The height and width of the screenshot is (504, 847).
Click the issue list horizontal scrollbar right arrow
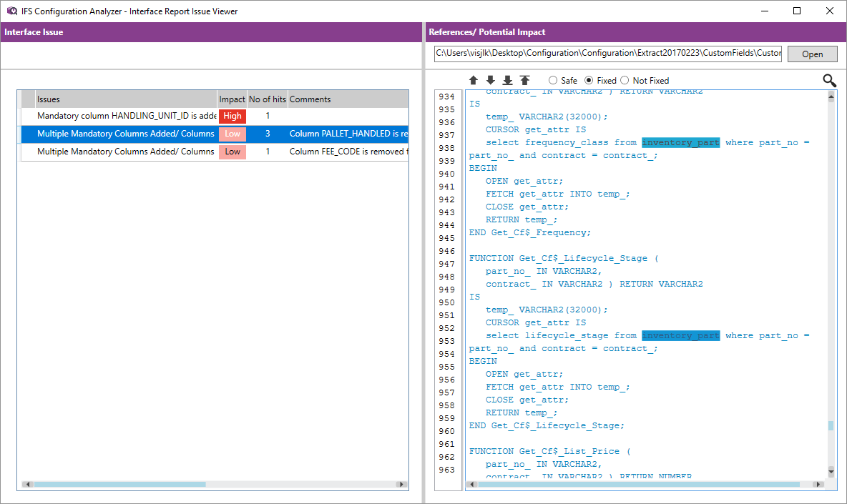[401, 484]
